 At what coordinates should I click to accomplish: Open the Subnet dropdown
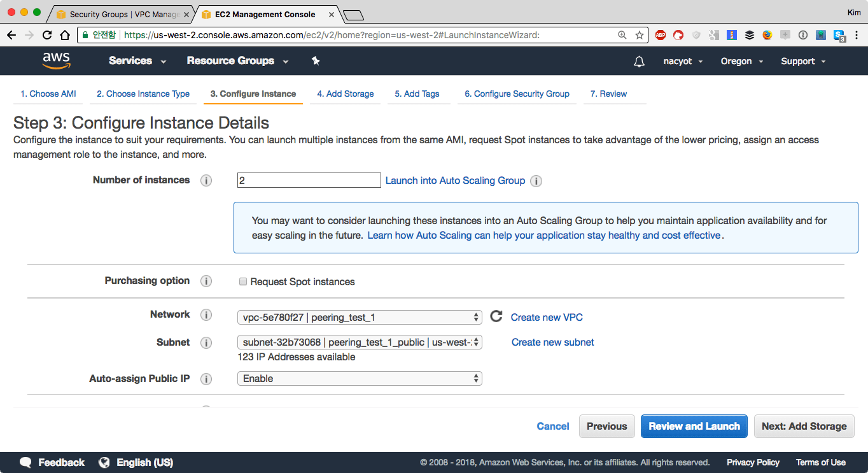(360, 342)
